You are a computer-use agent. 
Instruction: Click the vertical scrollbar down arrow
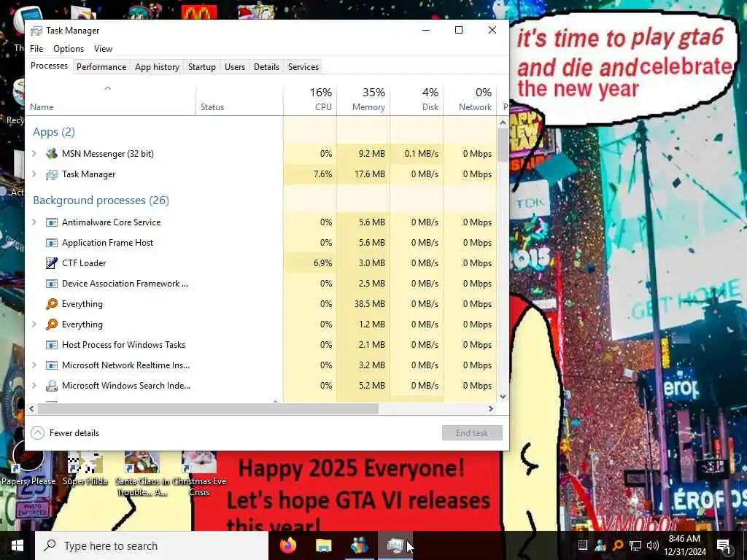click(x=503, y=396)
